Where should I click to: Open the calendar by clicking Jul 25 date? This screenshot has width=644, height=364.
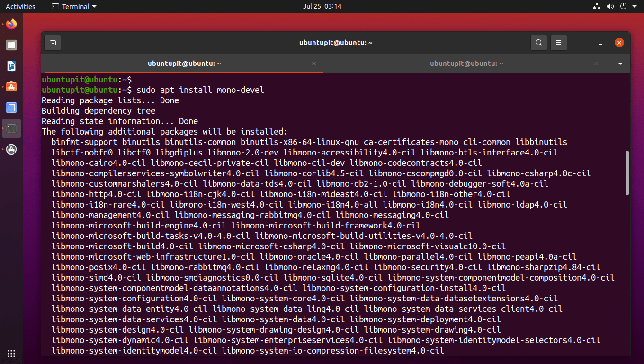pyautogui.click(x=322, y=6)
